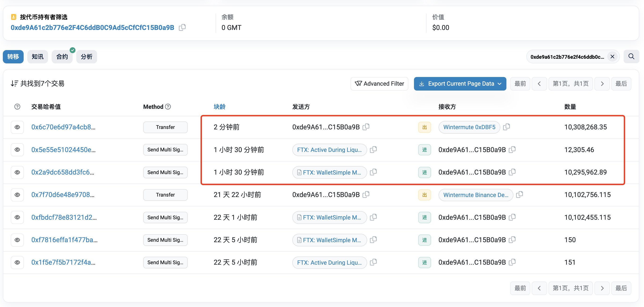The image size is (644, 307).
Task: Copy FTX sender address in 0xfbdcf78e83121d2 row
Action: click(x=373, y=217)
